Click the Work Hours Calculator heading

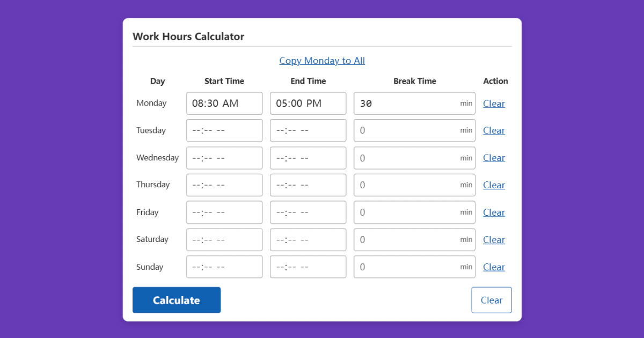[188, 36]
